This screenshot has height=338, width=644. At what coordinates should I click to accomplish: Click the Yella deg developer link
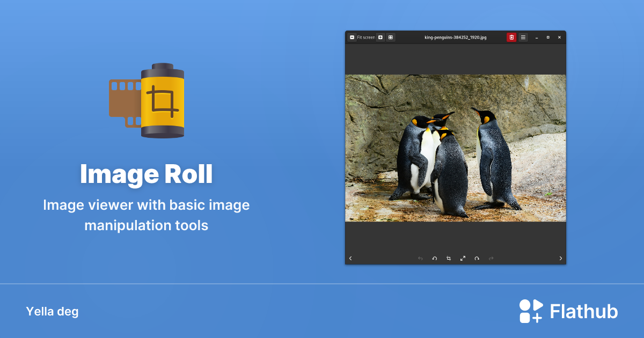point(52,311)
